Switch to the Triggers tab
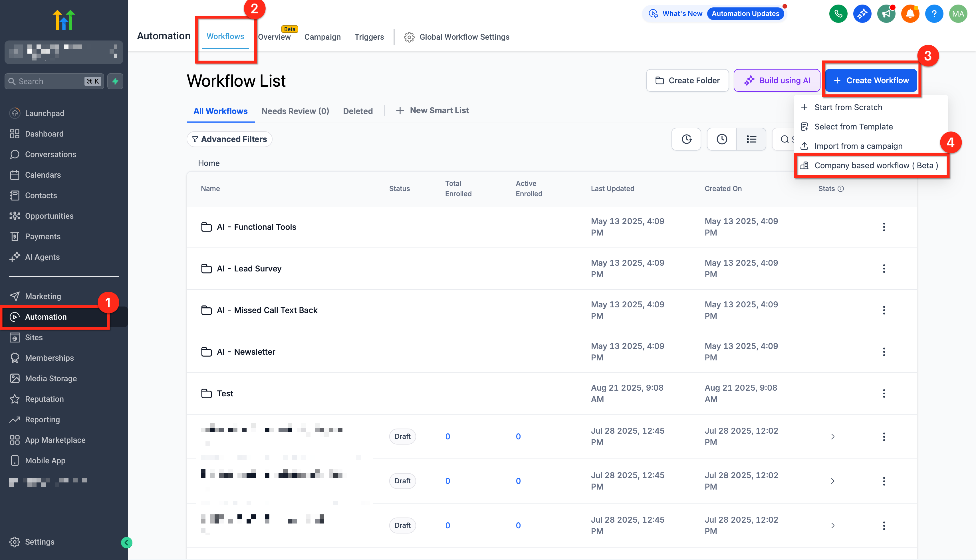Image resolution: width=976 pixels, height=560 pixels. click(x=369, y=37)
